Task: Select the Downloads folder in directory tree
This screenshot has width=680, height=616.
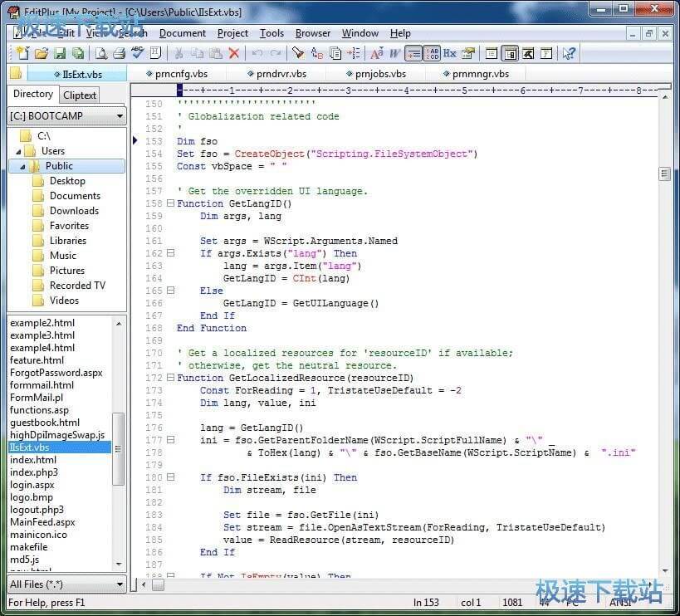Action: pos(74,211)
